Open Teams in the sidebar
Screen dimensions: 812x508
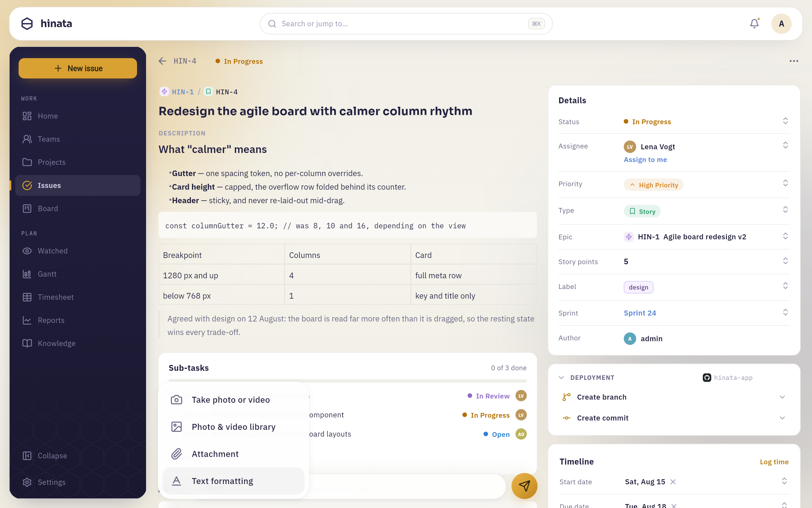[x=78, y=139]
